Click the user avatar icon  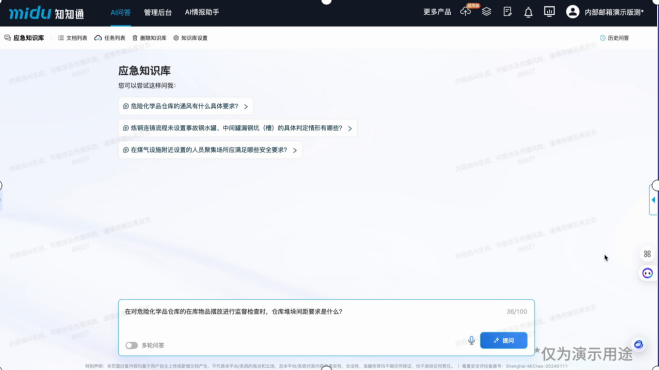tap(572, 12)
